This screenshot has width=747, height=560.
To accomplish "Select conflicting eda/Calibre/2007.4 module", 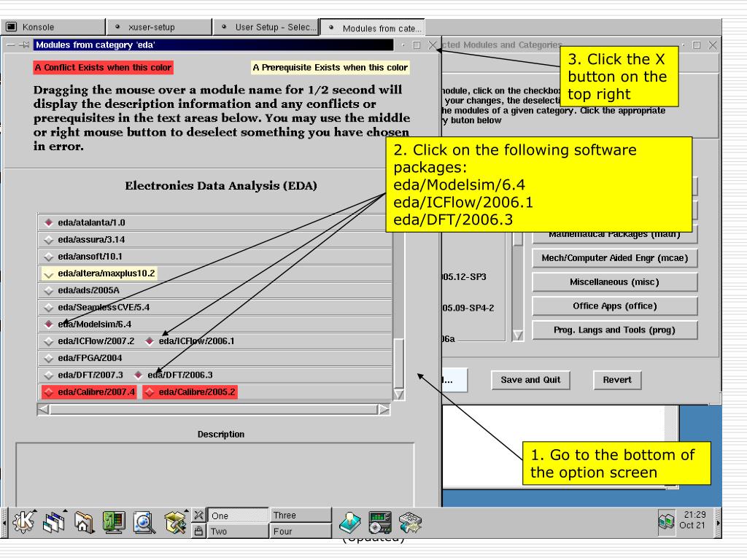I will pyautogui.click(x=89, y=392).
